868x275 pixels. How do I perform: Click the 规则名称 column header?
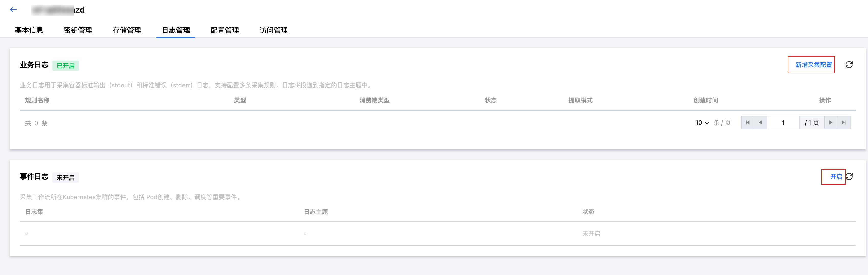(x=37, y=100)
